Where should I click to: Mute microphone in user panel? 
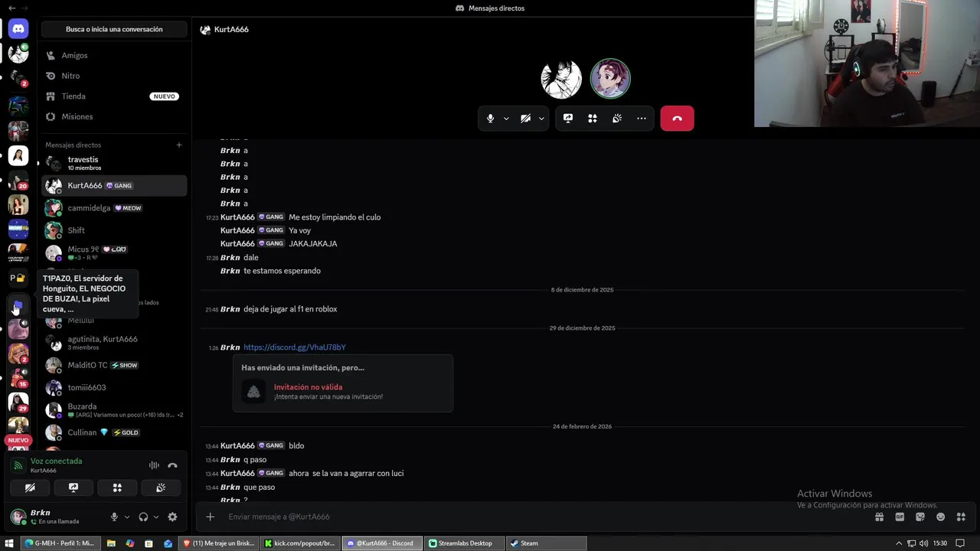114,517
